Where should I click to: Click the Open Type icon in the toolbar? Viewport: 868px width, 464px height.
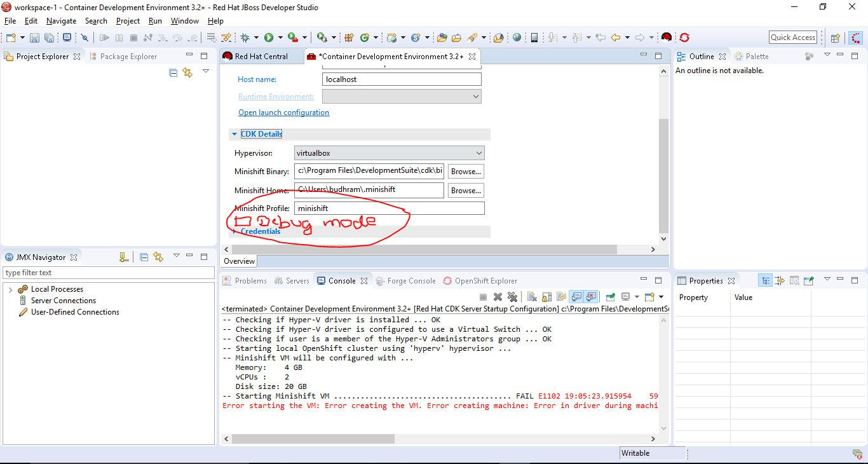pyautogui.click(x=442, y=38)
